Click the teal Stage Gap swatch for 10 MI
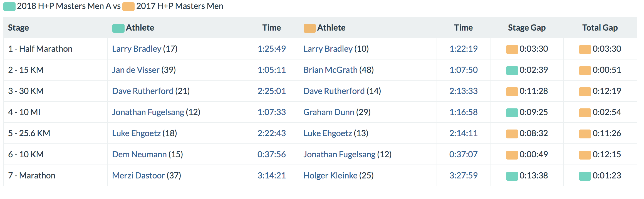Screen dimensions: 644x199 (x=512, y=113)
